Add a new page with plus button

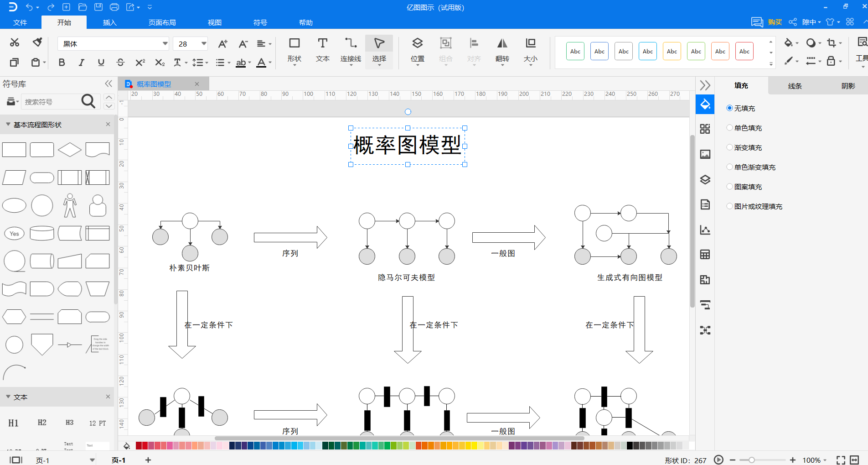(148, 460)
